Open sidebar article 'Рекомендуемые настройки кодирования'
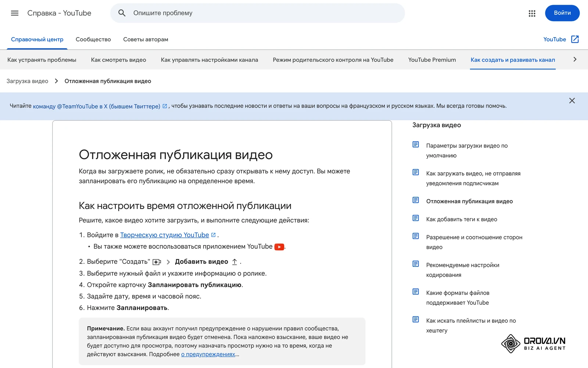This screenshot has width=588, height=368. [x=463, y=270]
